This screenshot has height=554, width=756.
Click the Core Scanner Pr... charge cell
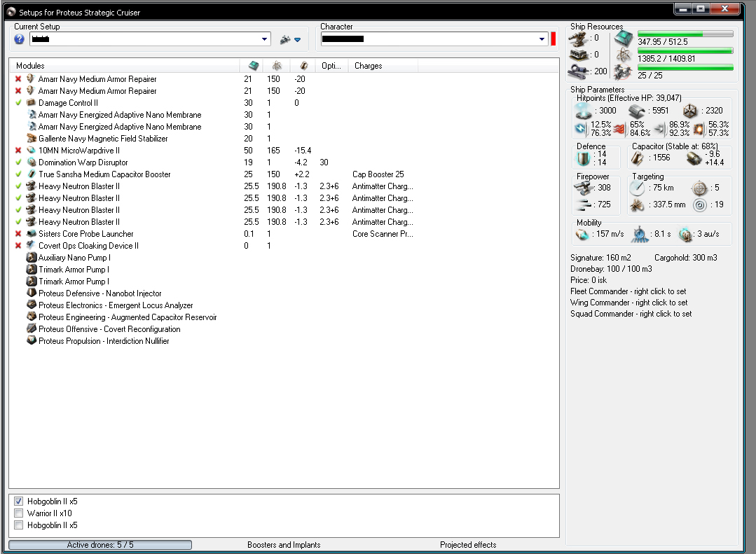click(x=383, y=234)
